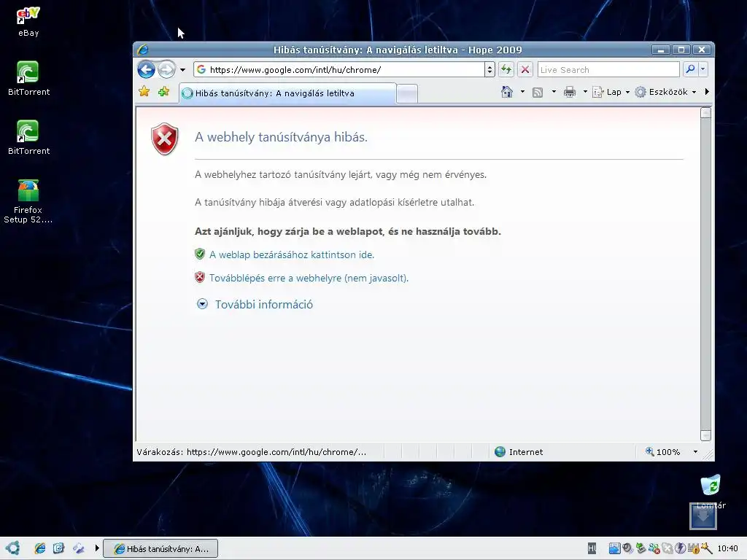Click the page scrollbar up arrow
Screen dimensions: 747x560
tap(705, 113)
